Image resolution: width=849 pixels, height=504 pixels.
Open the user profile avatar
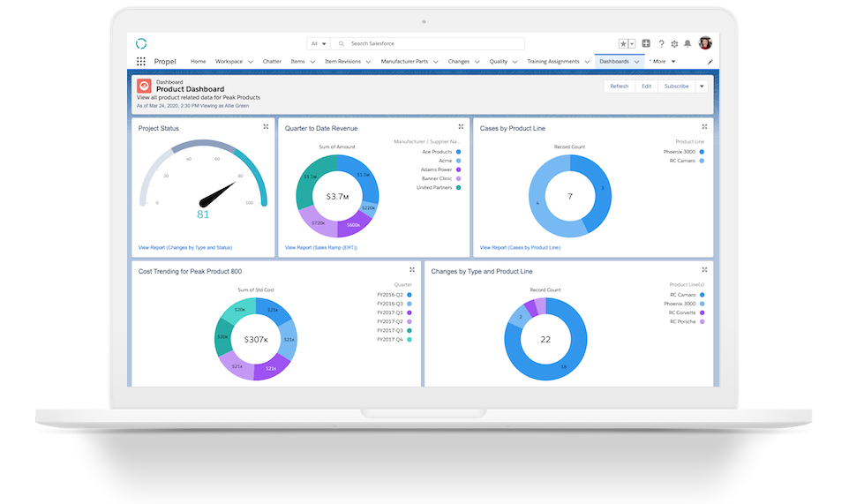[x=705, y=43]
